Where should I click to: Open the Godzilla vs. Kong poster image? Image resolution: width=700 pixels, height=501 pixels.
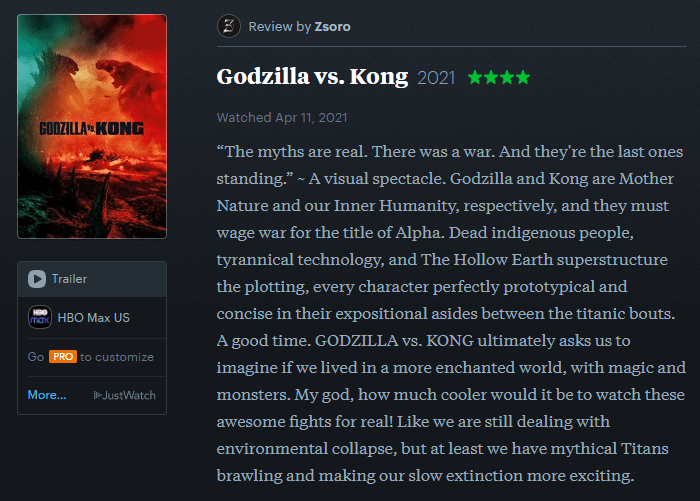92,126
